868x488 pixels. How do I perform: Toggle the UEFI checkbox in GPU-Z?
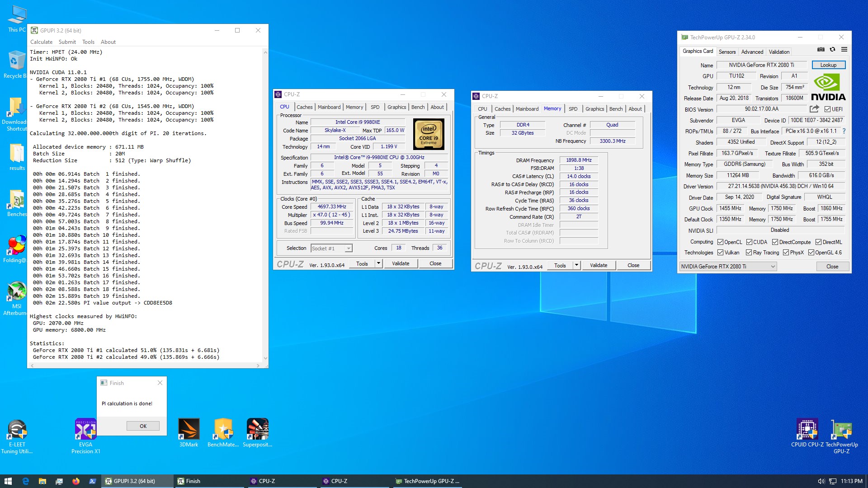pos(827,109)
